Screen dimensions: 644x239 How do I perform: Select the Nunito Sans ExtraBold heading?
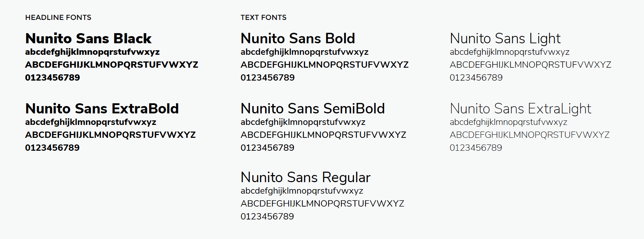102,109
